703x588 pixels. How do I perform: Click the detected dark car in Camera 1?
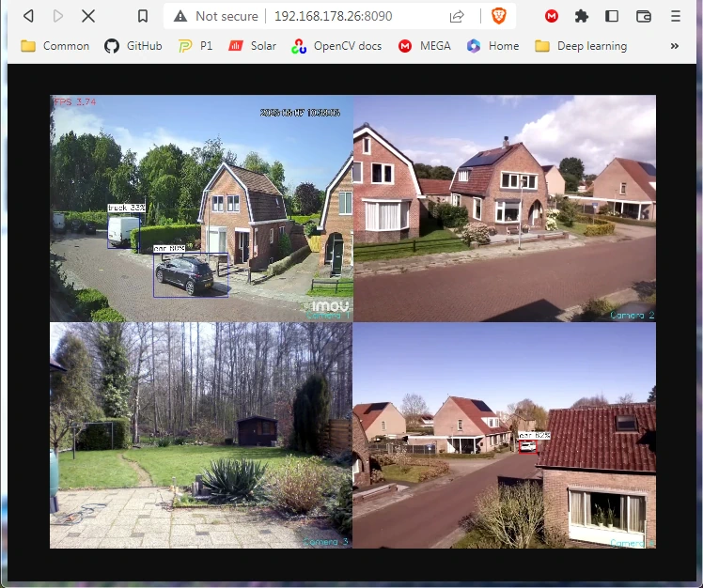point(184,274)
